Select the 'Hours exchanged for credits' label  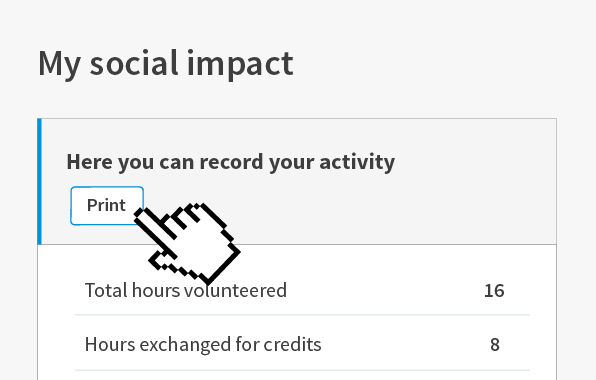click(203, 344)
